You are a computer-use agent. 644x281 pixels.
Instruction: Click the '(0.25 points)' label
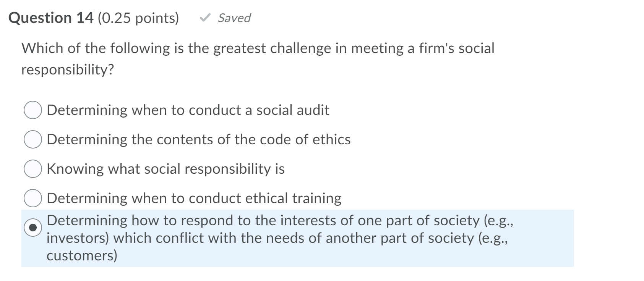coord(138,18)
